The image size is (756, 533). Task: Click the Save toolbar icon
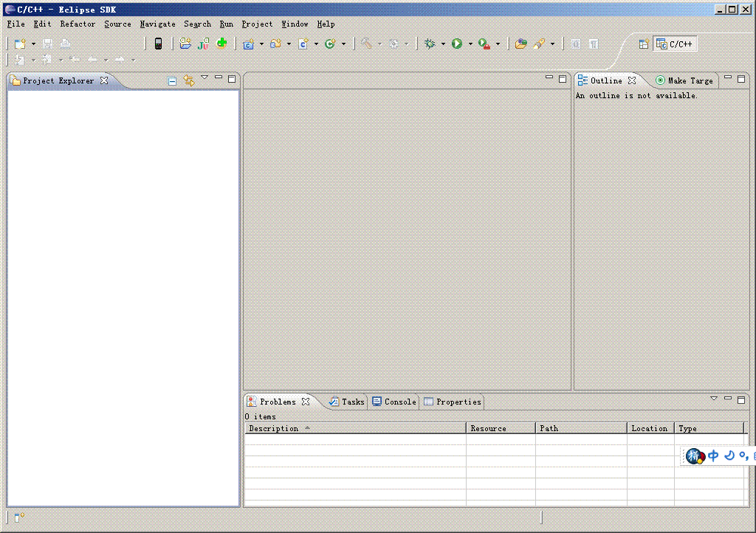pos(47,44)
